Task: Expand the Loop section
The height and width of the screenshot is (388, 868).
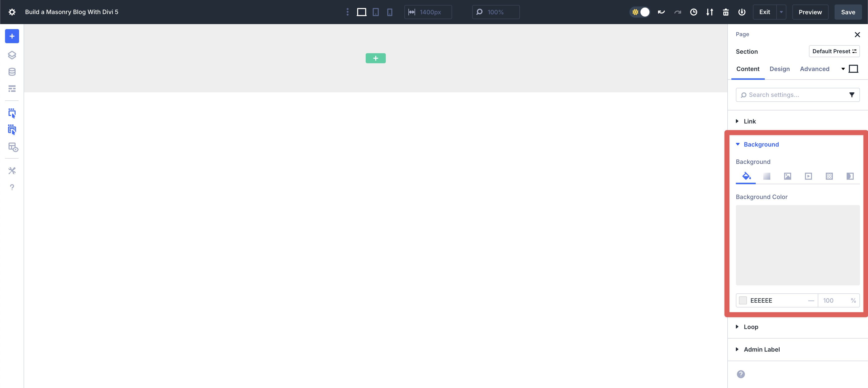Action: point(750,327)
